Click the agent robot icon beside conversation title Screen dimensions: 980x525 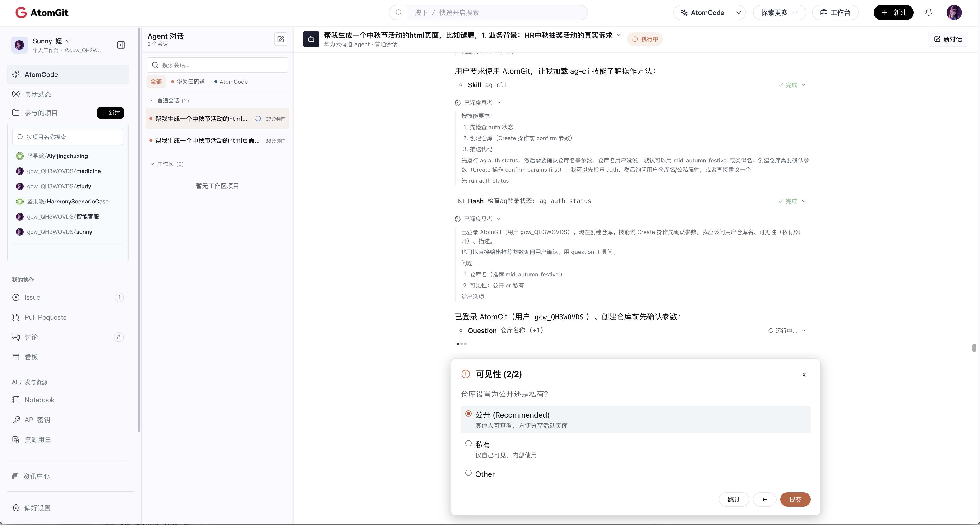[x=311, y=39]
